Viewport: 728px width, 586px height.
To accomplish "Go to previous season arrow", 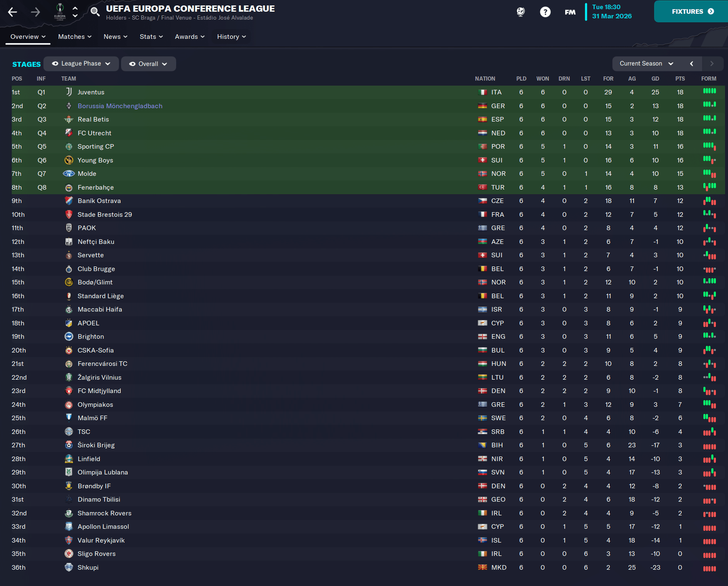I will click(691, 64).
